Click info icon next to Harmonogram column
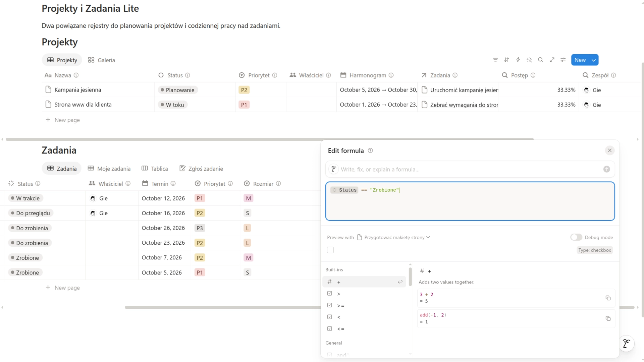This screenshot has width=644, height=362. (x=391, y=75)
